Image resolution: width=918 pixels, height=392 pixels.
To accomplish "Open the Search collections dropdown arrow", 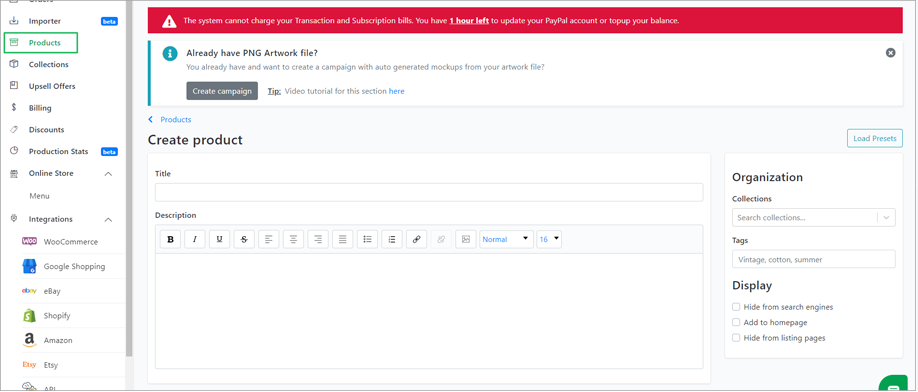I will point(886,217).
